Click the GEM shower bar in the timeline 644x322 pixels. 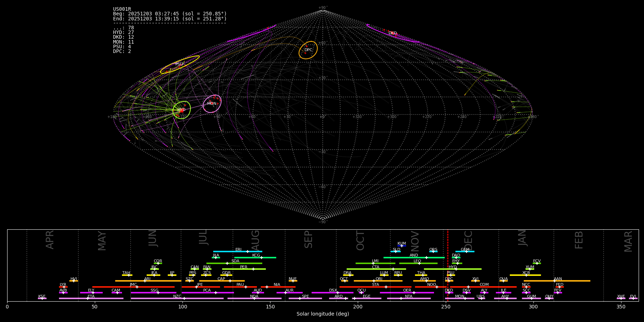(465, 252)
